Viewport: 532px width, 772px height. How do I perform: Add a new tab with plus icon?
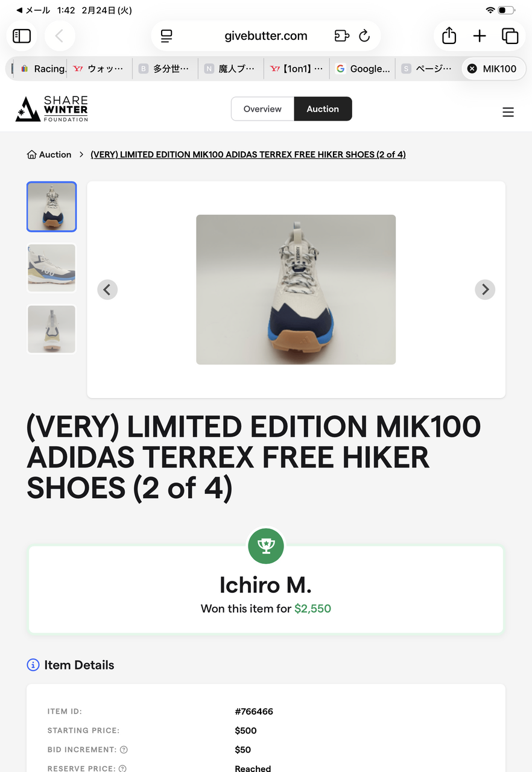(x=480, y=36)
